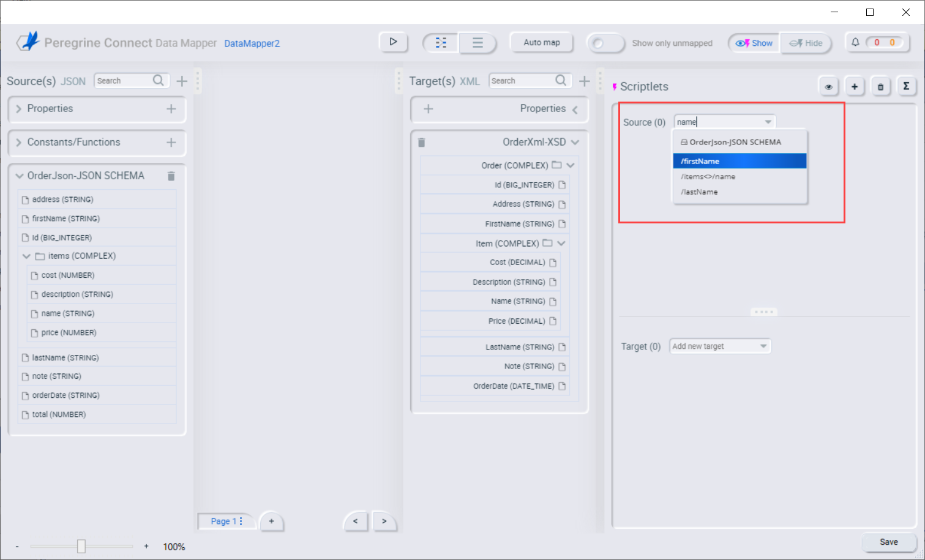The width and height of the screenshot is (925, 560).
Task: Search icon in Target(s) panel
Action: click(x=561, y=80)
